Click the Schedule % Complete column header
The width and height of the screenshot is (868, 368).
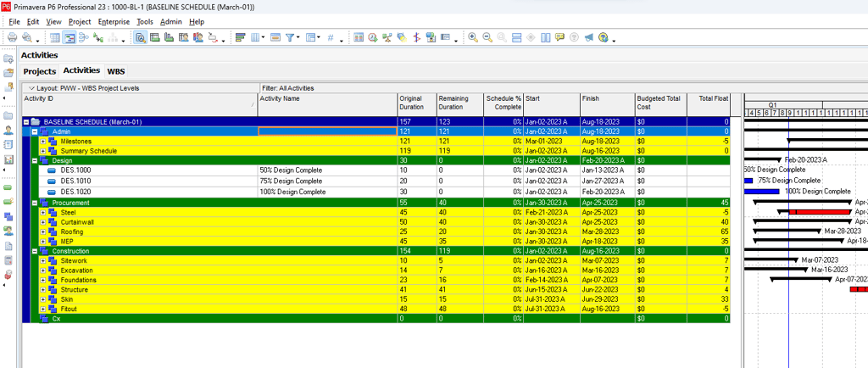pos(504,104)
